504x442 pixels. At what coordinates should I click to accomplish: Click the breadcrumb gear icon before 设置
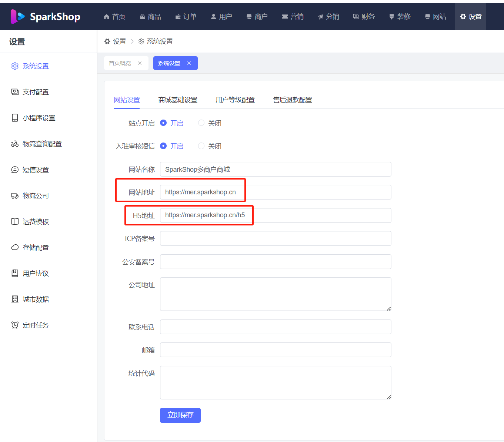pos(107,41)
